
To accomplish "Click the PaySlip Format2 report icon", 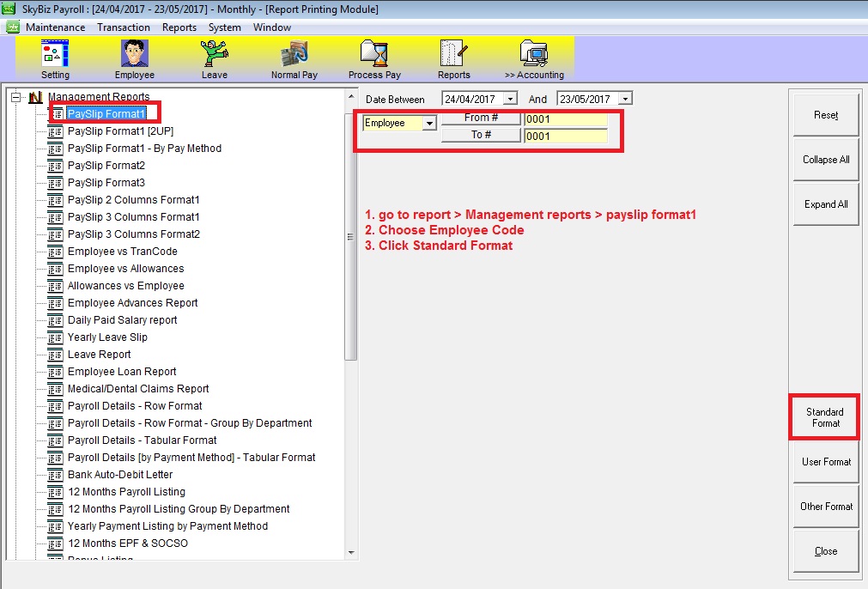I will (x=56, y=166).
